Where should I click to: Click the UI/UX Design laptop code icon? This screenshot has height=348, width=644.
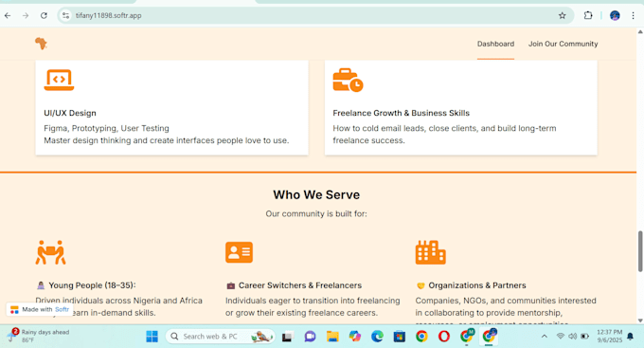point(59,80)
